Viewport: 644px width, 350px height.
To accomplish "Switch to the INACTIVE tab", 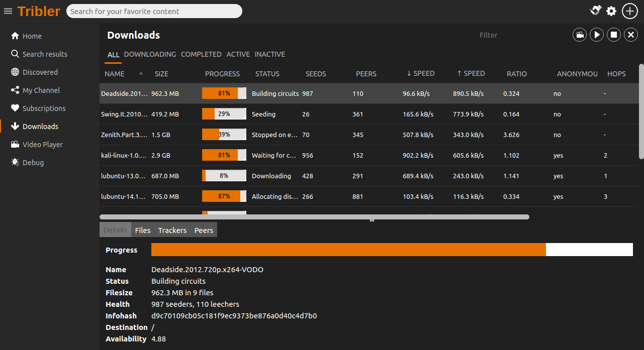I will [270, 54].
